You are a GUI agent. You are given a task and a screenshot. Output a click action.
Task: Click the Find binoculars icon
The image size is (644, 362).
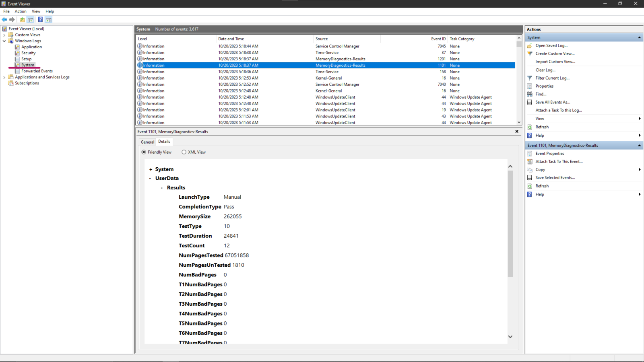coord(530,94)
